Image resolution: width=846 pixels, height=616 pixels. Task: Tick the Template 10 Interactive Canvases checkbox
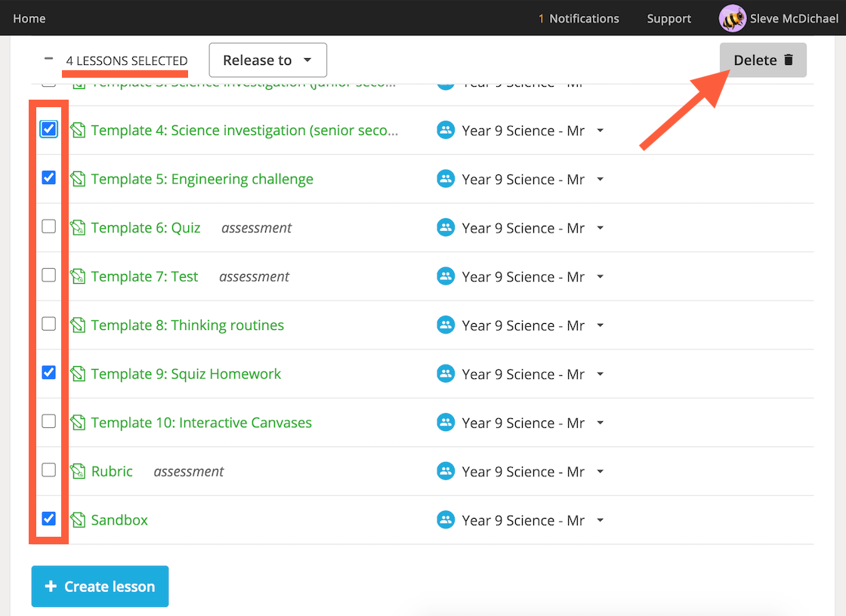[48, 421]
